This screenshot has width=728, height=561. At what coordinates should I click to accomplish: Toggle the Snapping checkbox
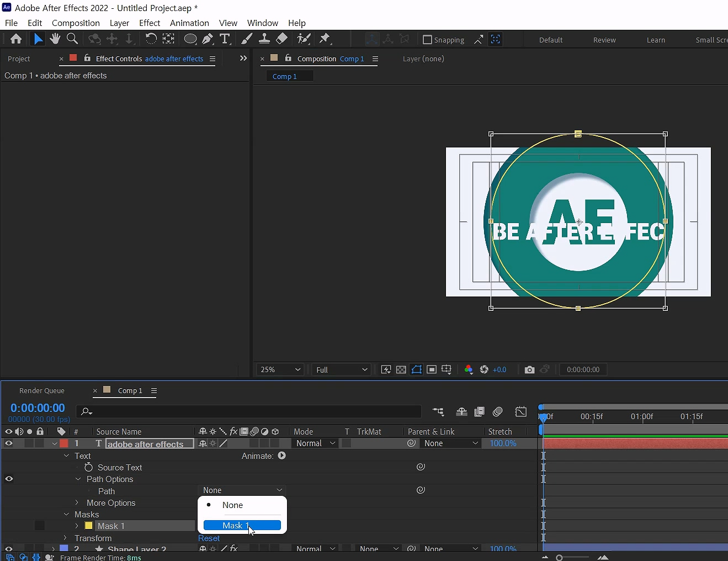point(427,40)
